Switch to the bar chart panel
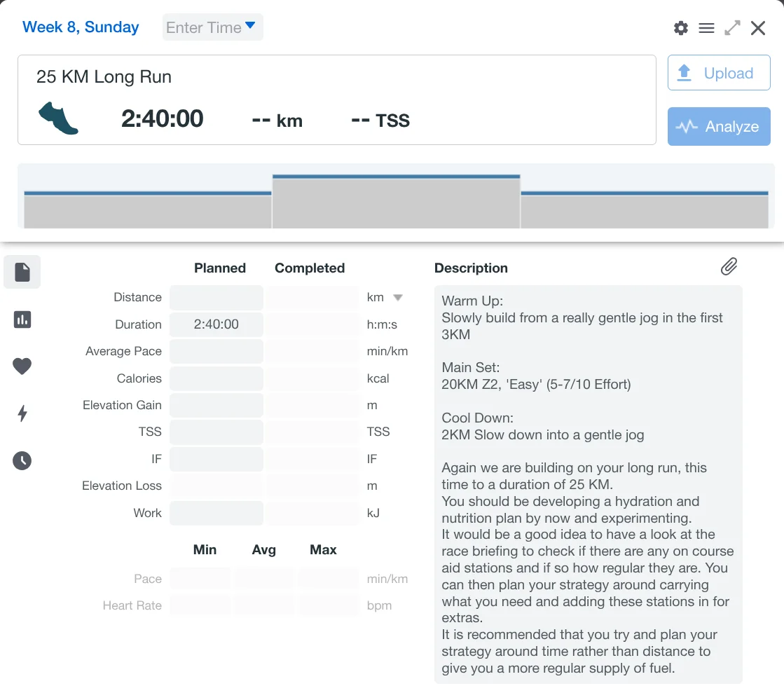Screen dimensions: 784x693 tap(22, 320)
